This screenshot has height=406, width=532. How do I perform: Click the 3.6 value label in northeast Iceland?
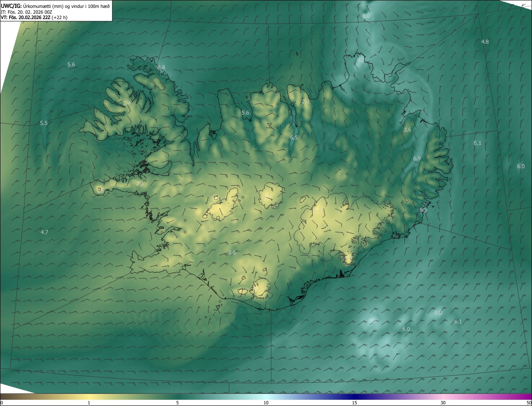(x=407, y=130)
